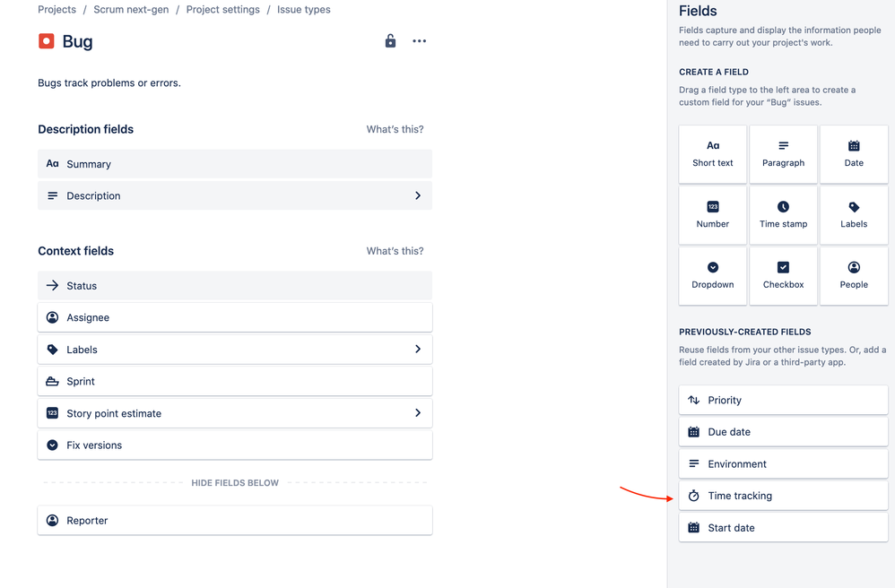
Task: Add the Priority previously-created field
Action: (783, 400)
